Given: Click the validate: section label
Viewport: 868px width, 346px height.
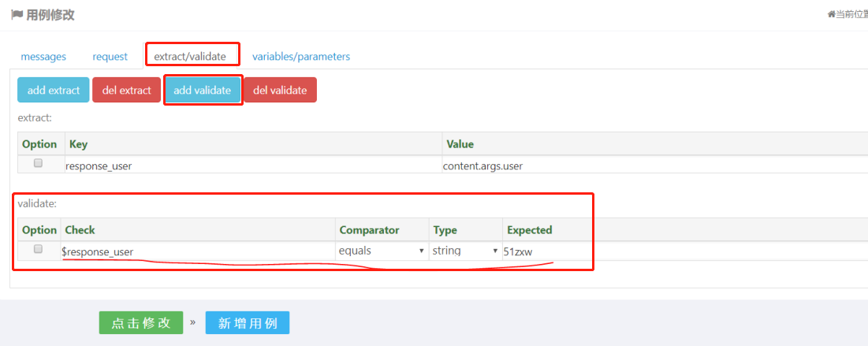Looking at the screenshot, I should (37, 203).
